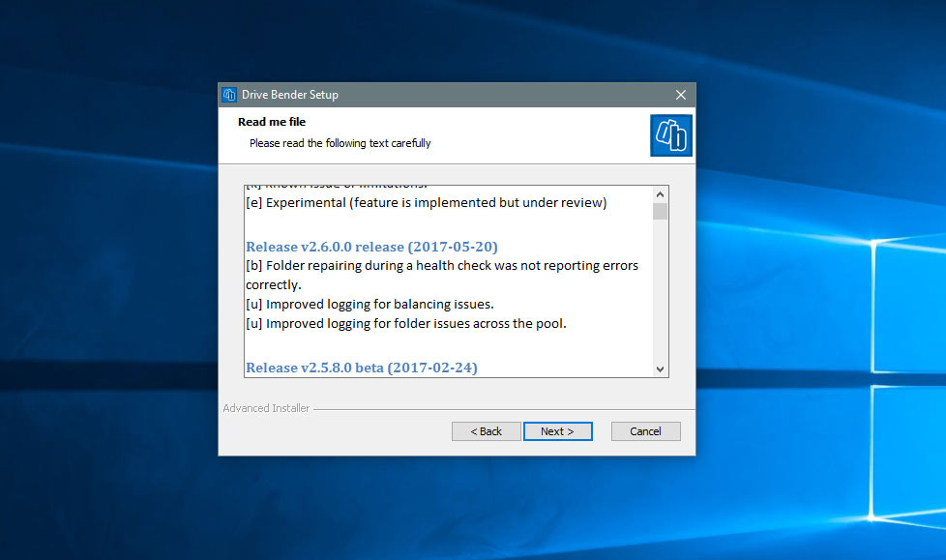Click the readme scroll down arrow
Viewport: 946px width, 560px height.
pos(660,369)
